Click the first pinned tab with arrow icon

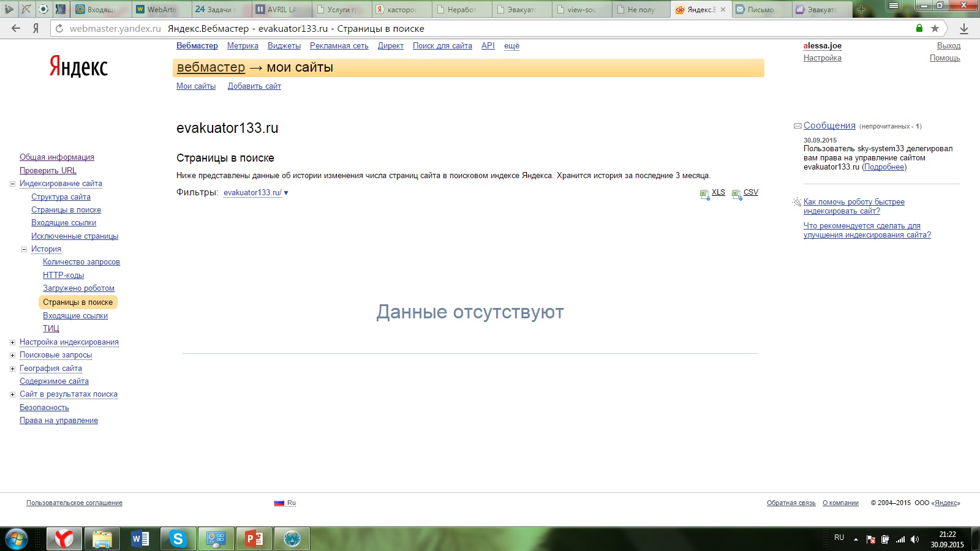pyautogui.click(x=9, y=9)
